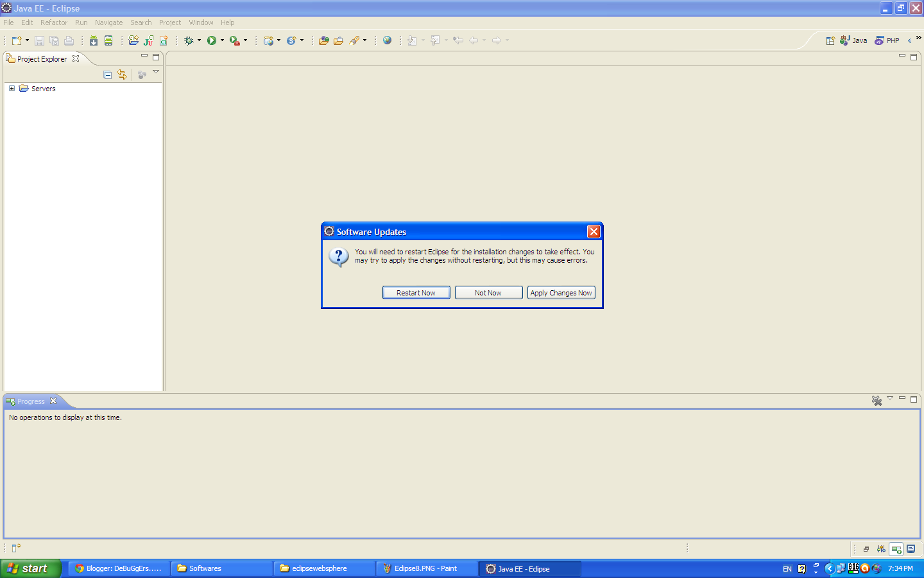Image resolution: width=924 pixels, height=578 pixels.
Task: Open the Progress view menu triangle
Action: (890, 398)
